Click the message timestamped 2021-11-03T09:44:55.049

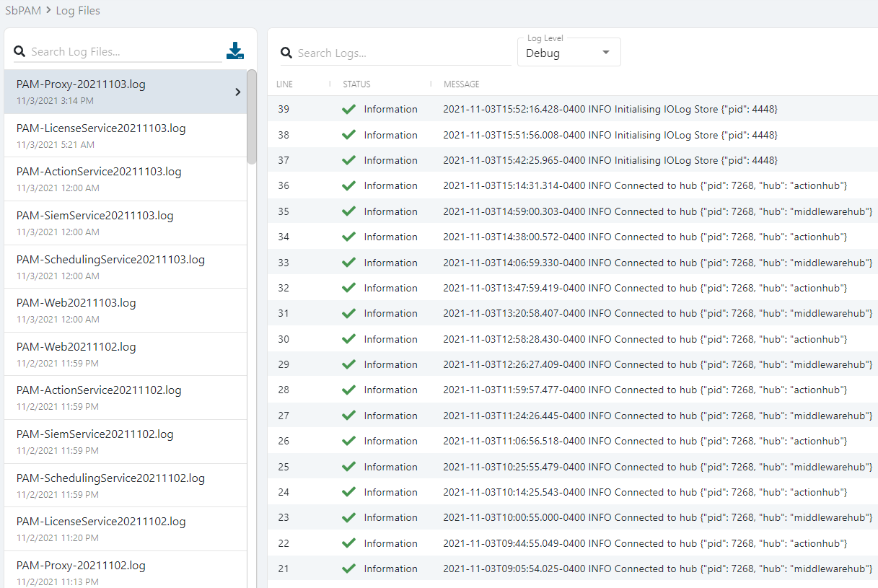tap(645, 543)
